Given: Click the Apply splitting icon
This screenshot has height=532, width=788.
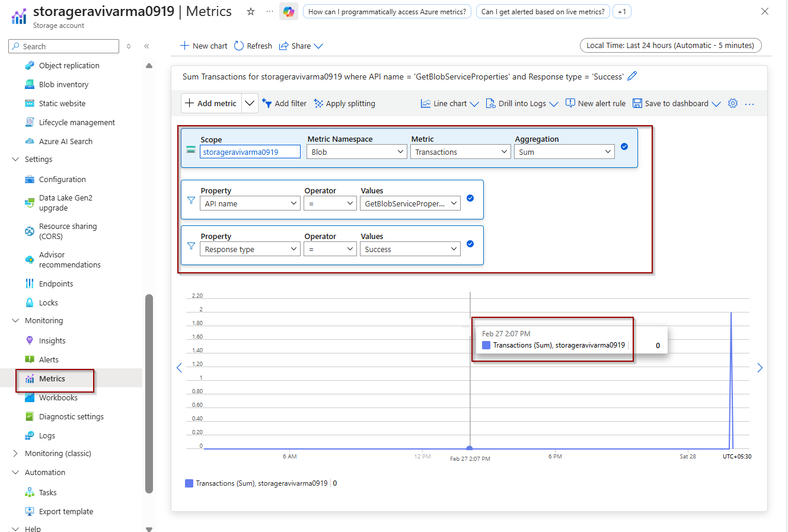Looking at the screenshot, I should 318,103.
